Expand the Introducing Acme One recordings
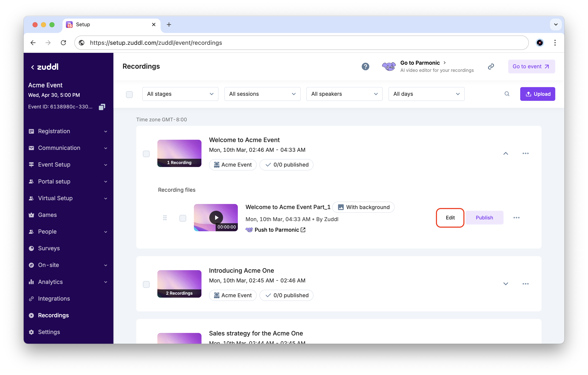This screenshot has width=588, height=375. click(x=505, y=284)
